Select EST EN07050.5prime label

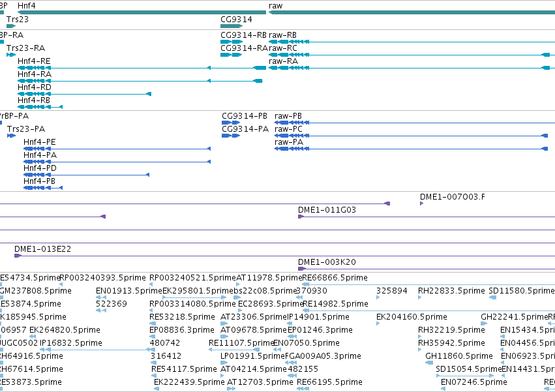click(x=307, y=343)
